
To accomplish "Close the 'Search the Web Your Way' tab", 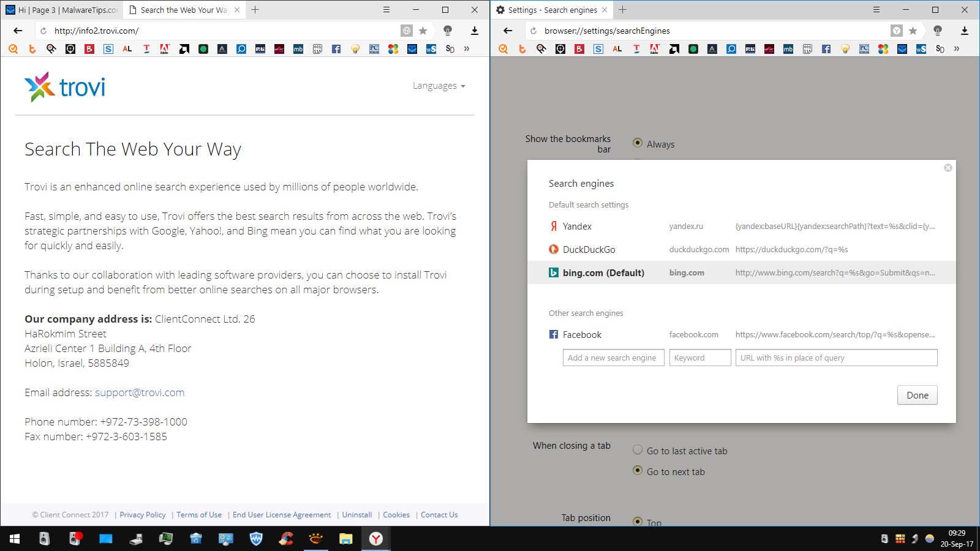I will click(237, 10).
